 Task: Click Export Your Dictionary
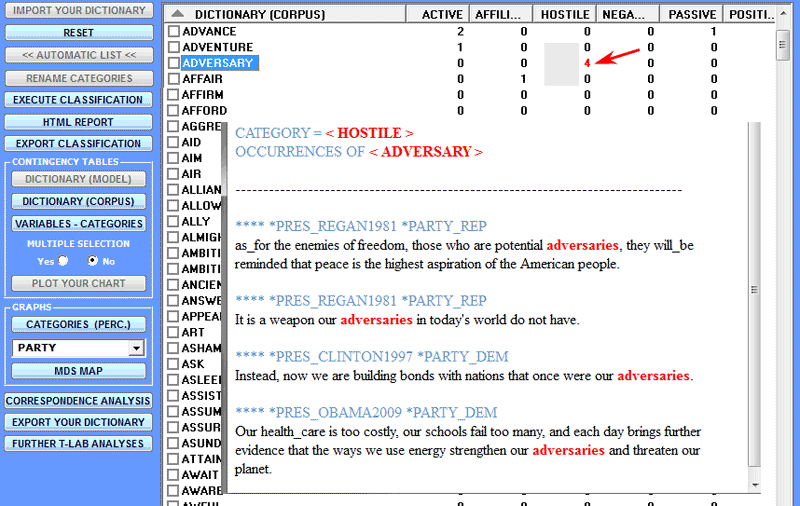pyautogui.click(x=79, y=422)
